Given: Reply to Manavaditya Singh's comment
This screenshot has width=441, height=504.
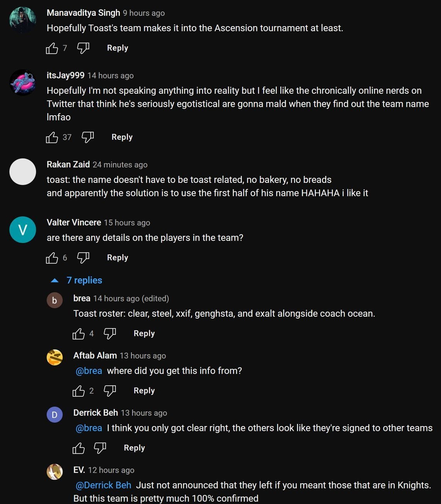Looking at the screenshot, I should 117,48.
